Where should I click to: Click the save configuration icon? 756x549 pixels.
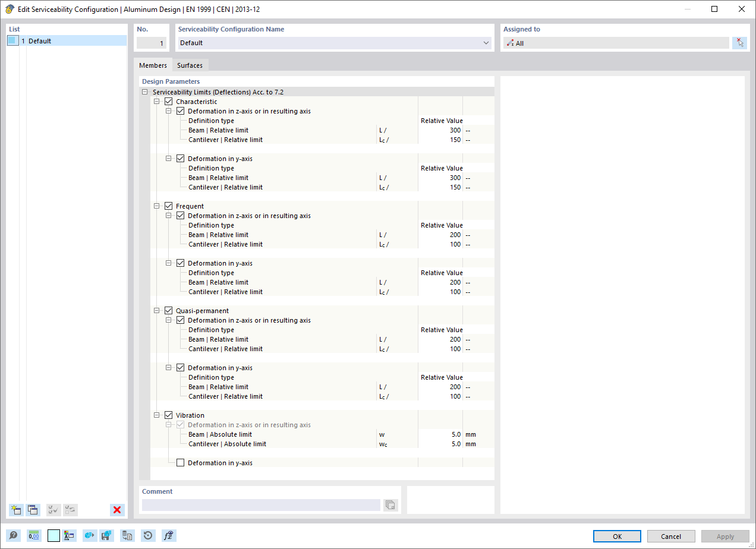[108, 535]
